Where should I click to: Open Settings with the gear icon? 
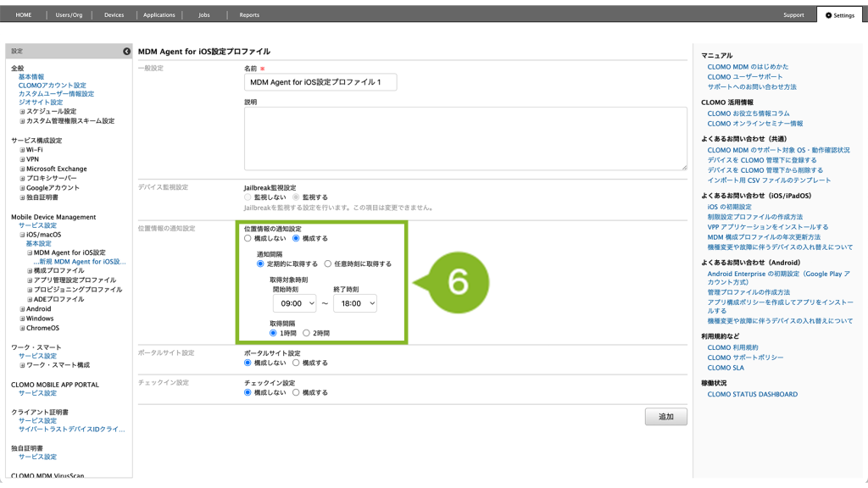839,15
